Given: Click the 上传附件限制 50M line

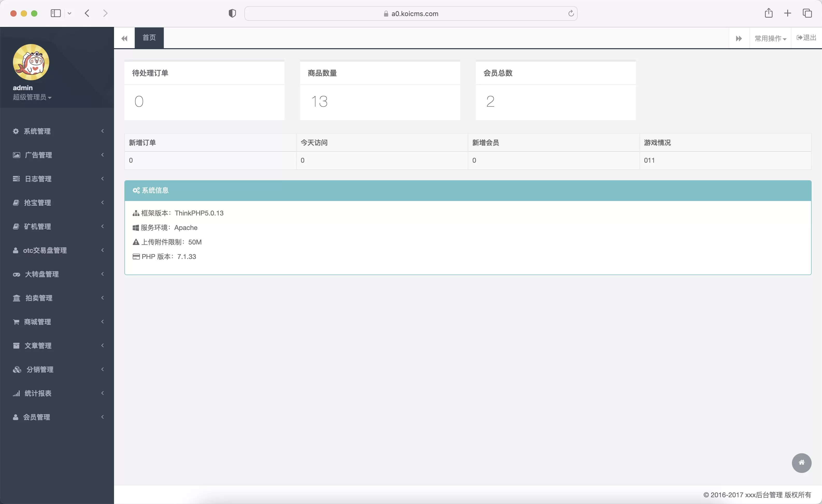Looking at the screenshot, I should tap(167, 242).
